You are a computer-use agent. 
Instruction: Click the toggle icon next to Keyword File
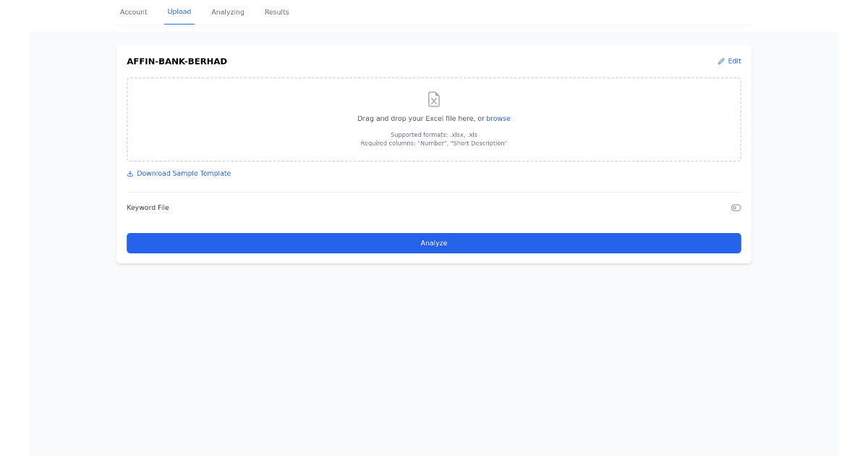pyautogui.click(x=736, y=208)
